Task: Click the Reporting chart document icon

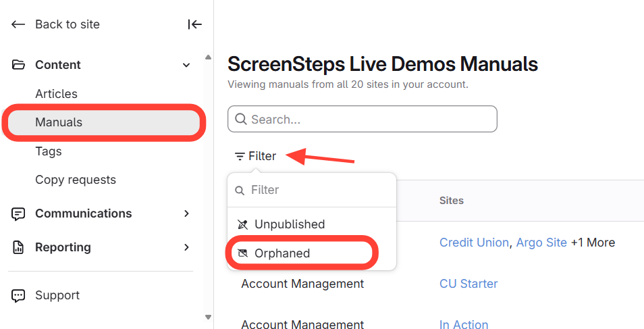Action: point(18,247)
